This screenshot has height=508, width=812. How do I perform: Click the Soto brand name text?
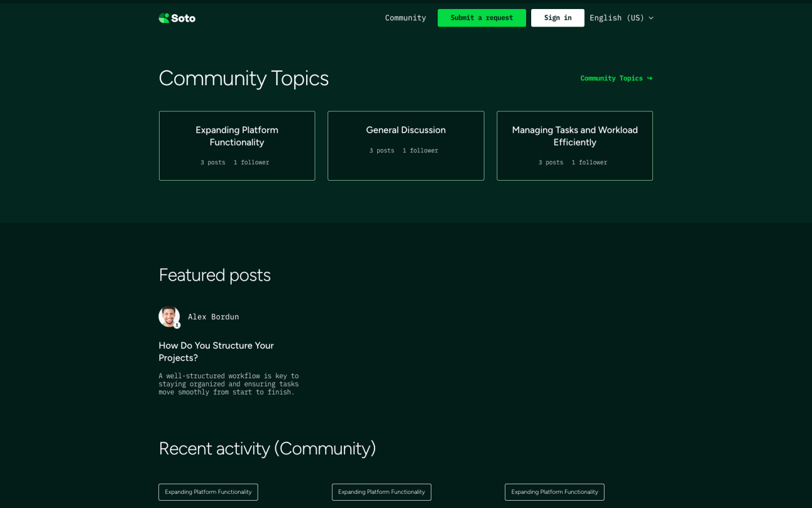(183, 19)
